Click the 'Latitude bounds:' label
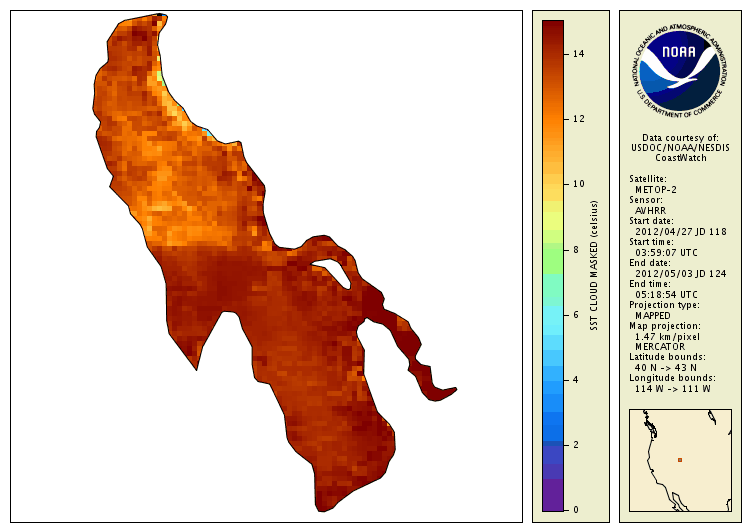Viewport: 751px width, 532px height. click(667, 357)
